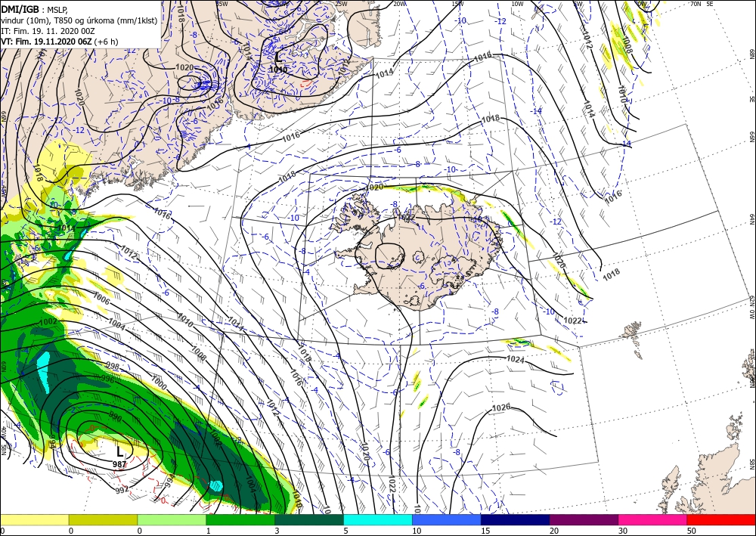Choose the purple 20–30 mm legend swatch
The width and height of the screenshot is (756, 536).
click(584, 519)
